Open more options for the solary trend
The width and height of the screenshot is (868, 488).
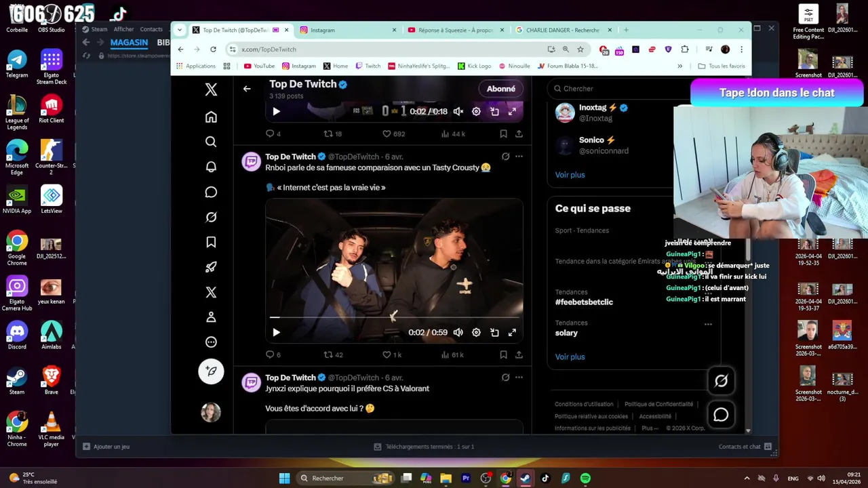coord(708,324)
